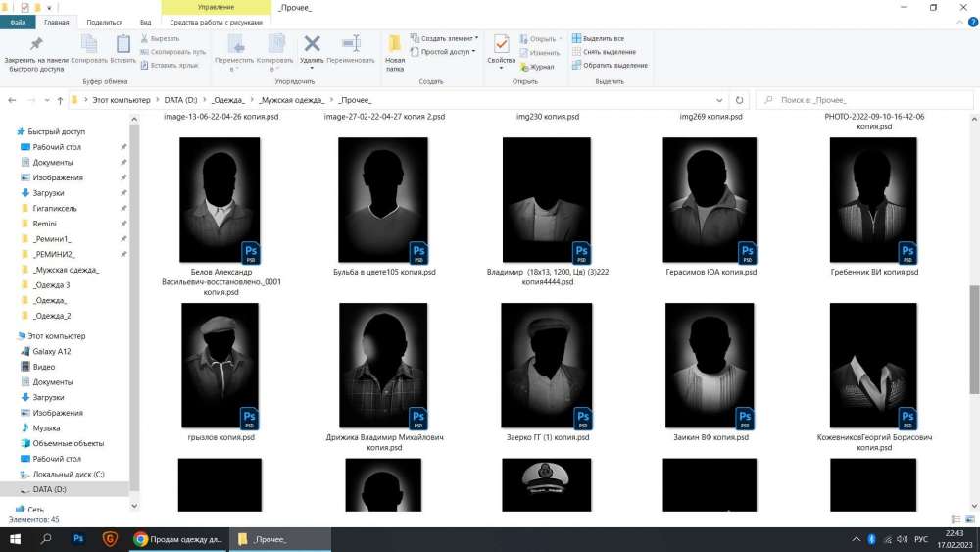The width and height of the screenshot is (980, 552).
Task: Select Объемные объекты in sidebar
Action: click(x=69, y=443)
